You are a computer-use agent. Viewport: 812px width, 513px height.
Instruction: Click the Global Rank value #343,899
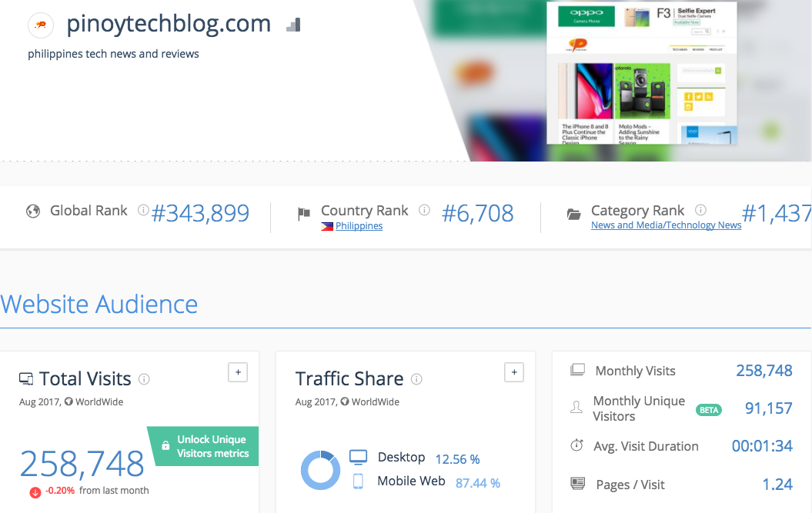click(x=200, y=213)
